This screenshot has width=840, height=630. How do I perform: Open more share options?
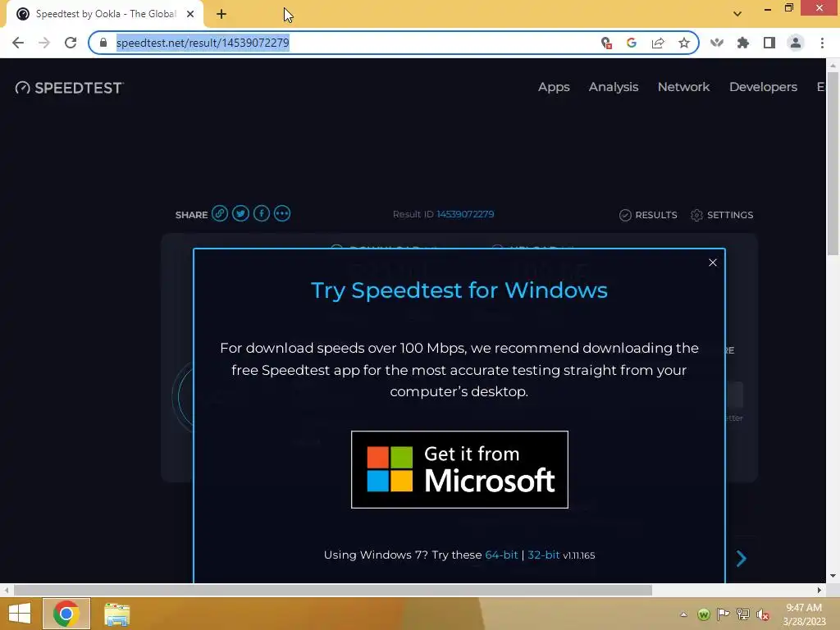pos(282,214)
